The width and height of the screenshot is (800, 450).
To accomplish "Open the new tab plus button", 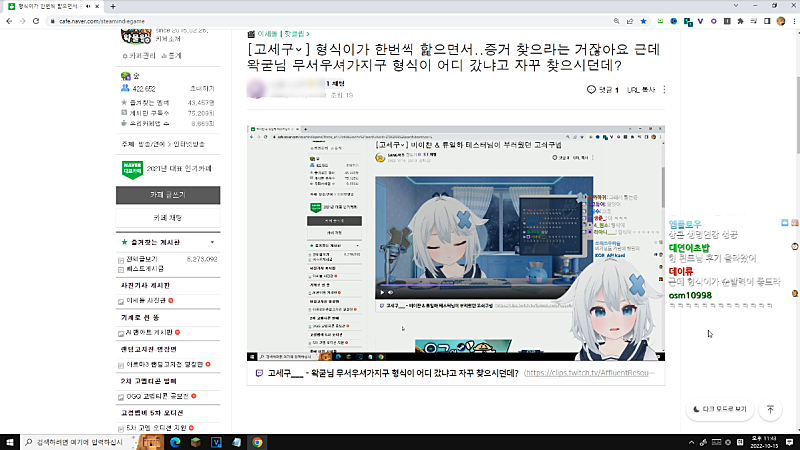I will [113, 7].
